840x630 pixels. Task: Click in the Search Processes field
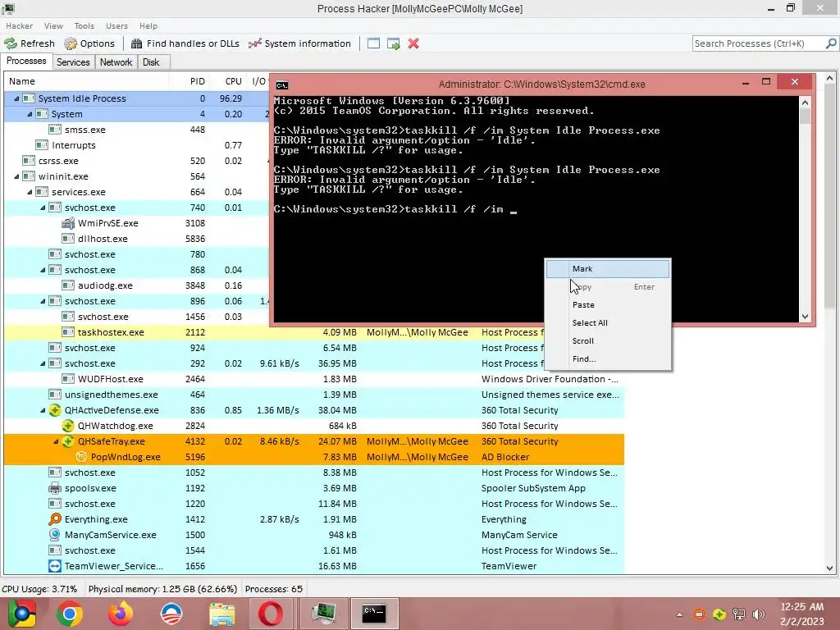pyautogui.click(x=758, y=43)
